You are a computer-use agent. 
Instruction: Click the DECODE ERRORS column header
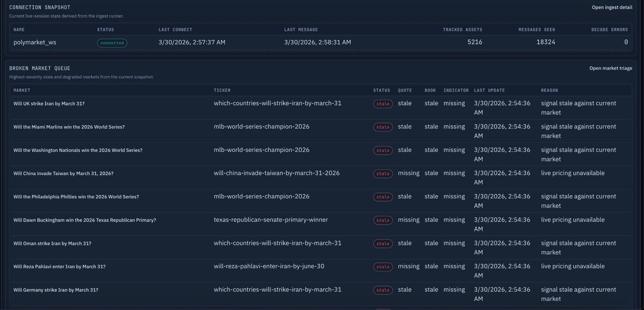[x=610, y=29]
